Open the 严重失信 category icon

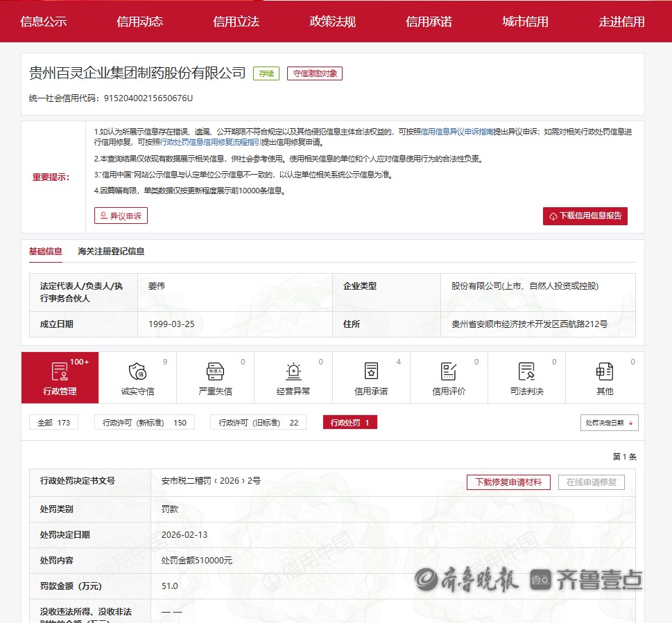(x=215, y=371)
